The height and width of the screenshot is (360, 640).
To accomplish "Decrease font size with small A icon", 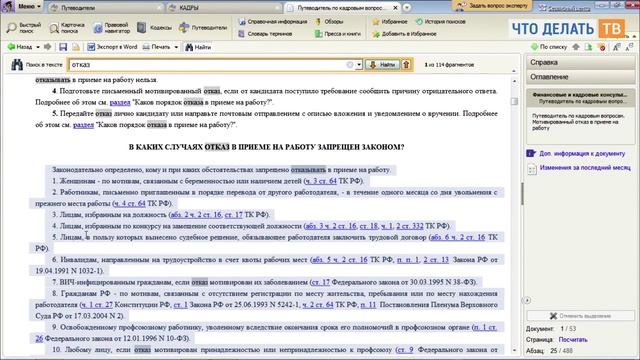I will (x=629, y=47).
